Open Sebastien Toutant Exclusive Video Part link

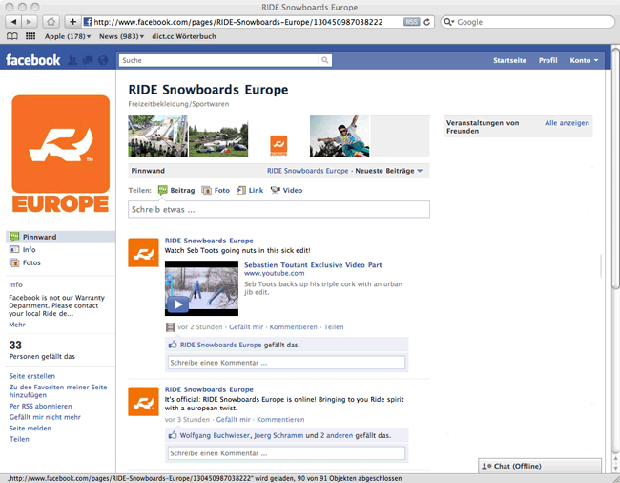click(313, 264)
